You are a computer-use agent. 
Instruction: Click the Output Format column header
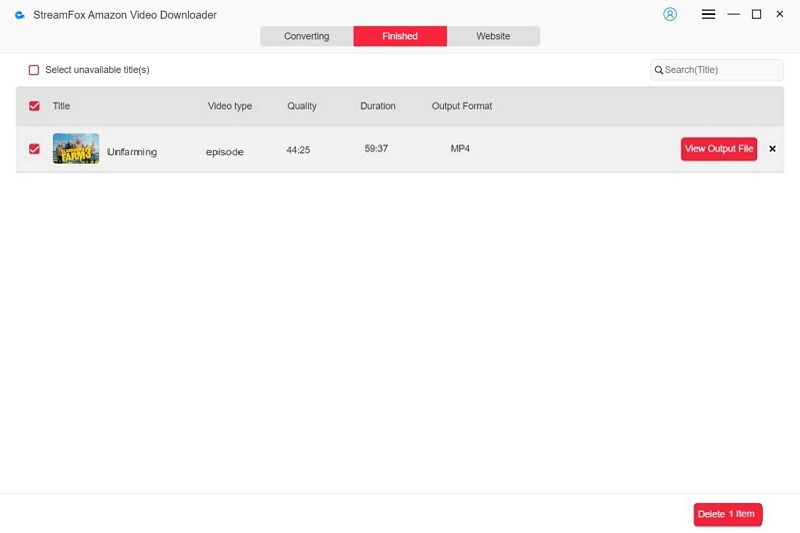(x=462, y=106)
